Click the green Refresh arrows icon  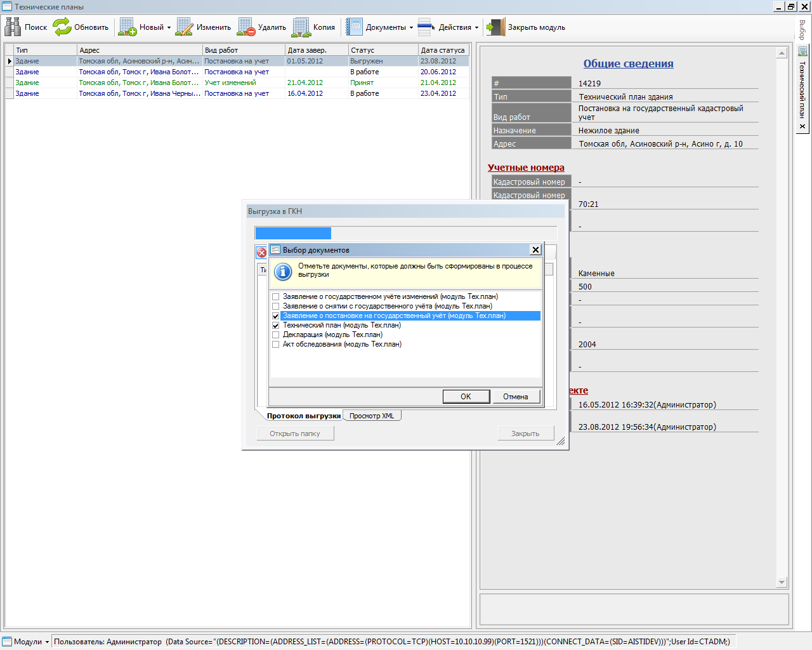pos(62,27)
